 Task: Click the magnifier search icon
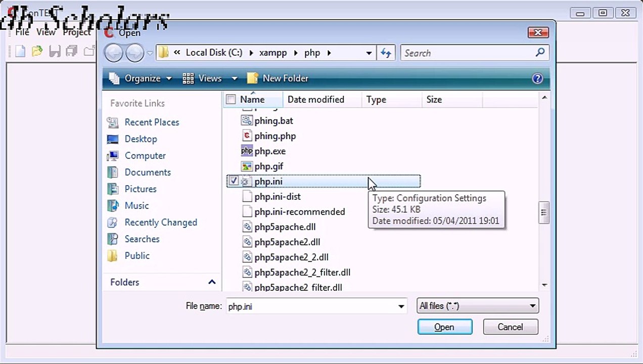coord(540,52)
